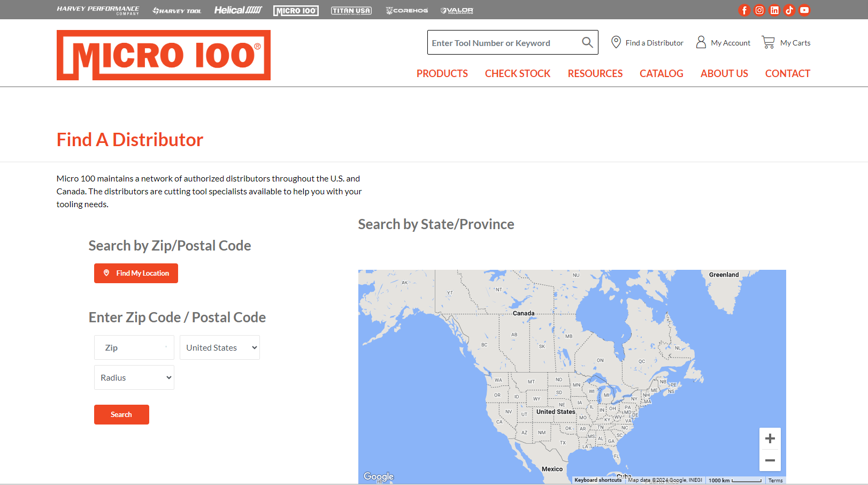Viewport: 868px width, 485px height.
Task: Go to the CHECK STOCK page
Action: pos(517,74)
